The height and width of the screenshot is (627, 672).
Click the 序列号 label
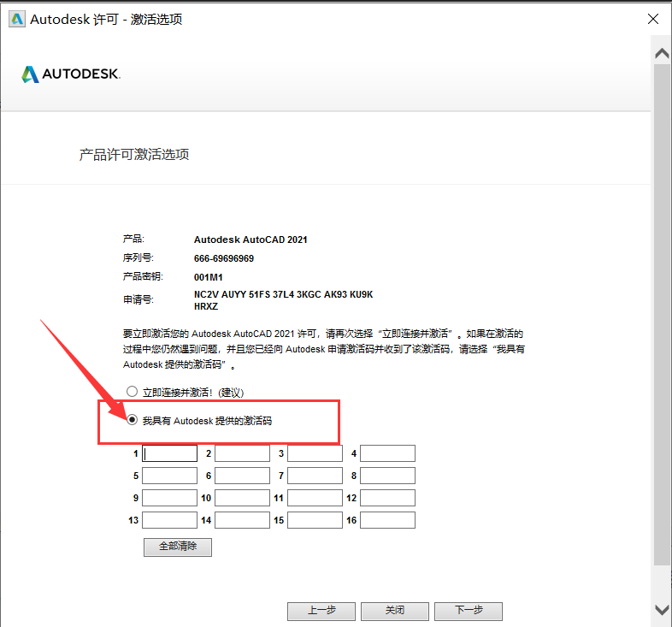(139, 257)
